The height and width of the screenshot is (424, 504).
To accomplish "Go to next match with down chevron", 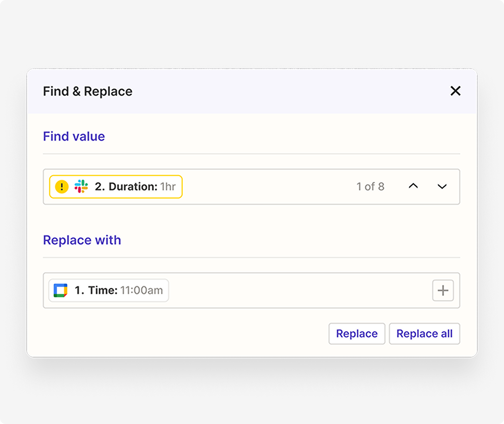I will [442, 187].
